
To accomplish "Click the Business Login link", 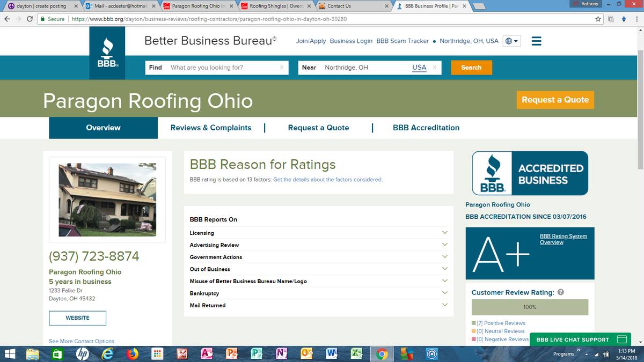I will pyautogui.click(x=351, y=41).
